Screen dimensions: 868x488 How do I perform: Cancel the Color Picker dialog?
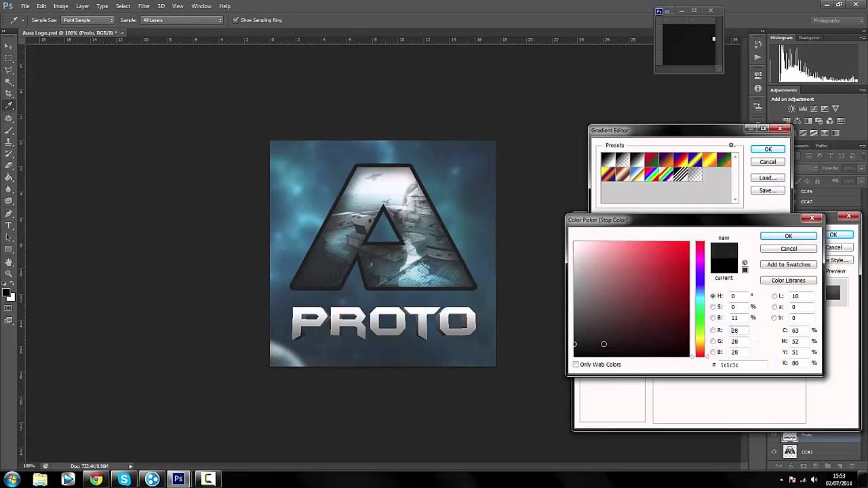coord(789,249)
